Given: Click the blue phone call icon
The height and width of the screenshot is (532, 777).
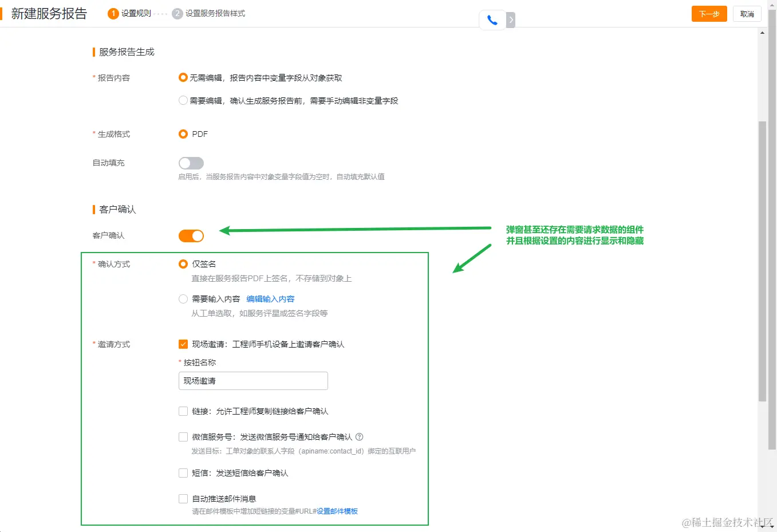Looking at the screenshot, I should pyautogui.click(x=492, y=20).
